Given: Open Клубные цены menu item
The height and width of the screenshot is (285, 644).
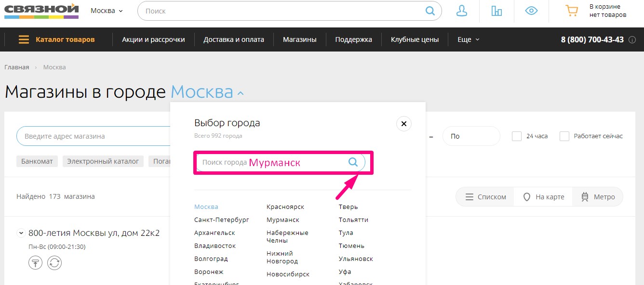Looking at the screenshot, I should pos(415,39).
